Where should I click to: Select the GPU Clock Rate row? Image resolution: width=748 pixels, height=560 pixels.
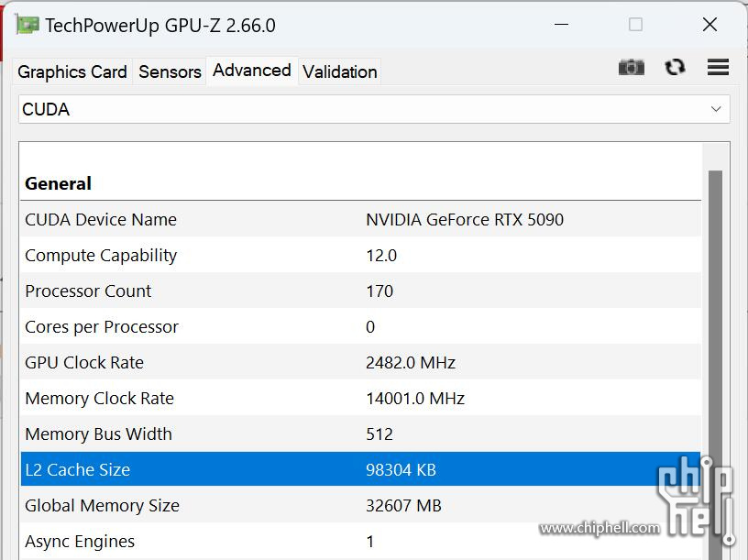coord(360,363)
